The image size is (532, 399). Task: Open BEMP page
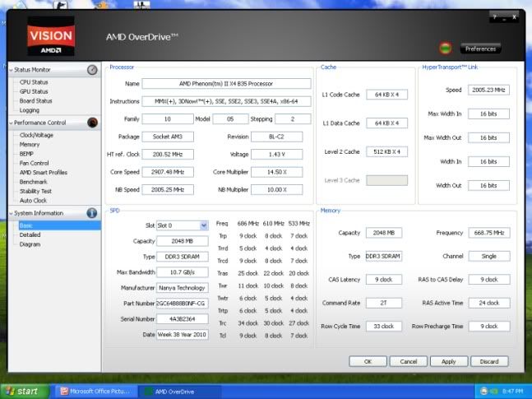(x=26, y=154)
